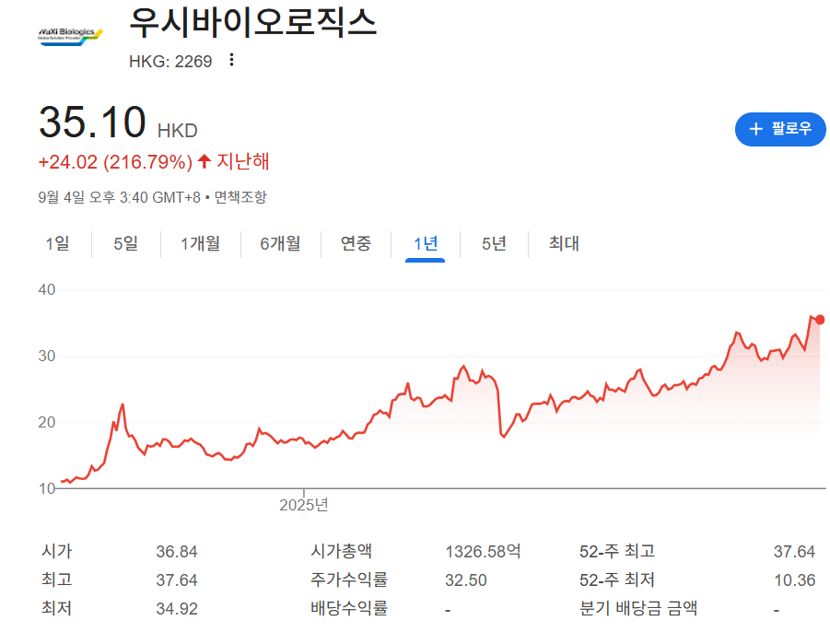Screen dimensions: 830x644
Task: Click the 최고 value 37.64
Action: [x=177, y=580]
